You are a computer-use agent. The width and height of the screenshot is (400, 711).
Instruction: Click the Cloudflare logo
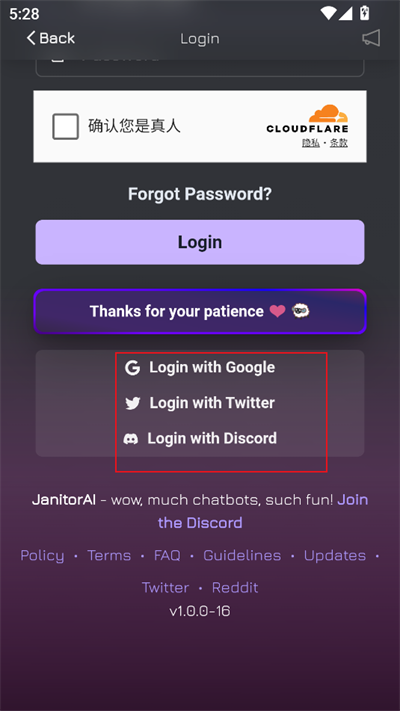(x=307, y=119)
